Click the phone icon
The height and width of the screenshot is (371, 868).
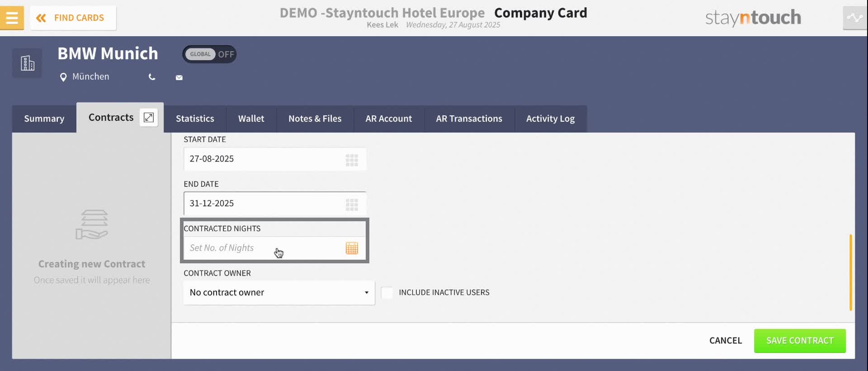[x=152, y=77]
